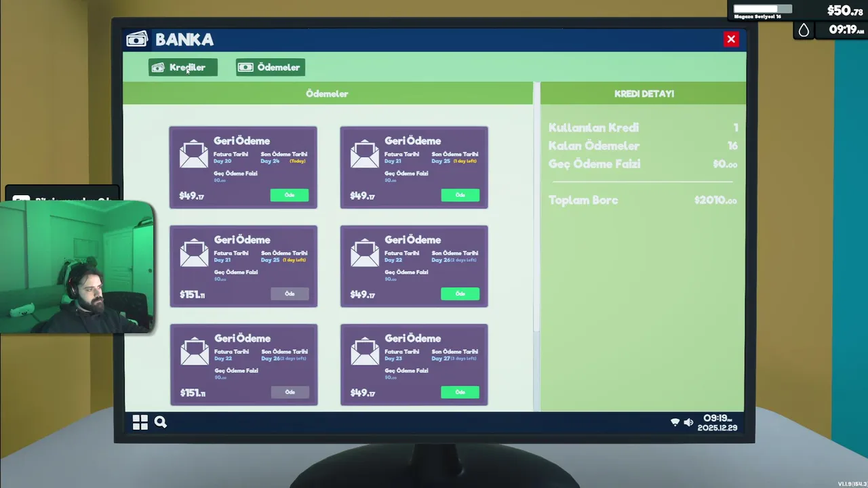Click the (Today) due label on the first card
This screenshot has height=488, width=868.
298,161
